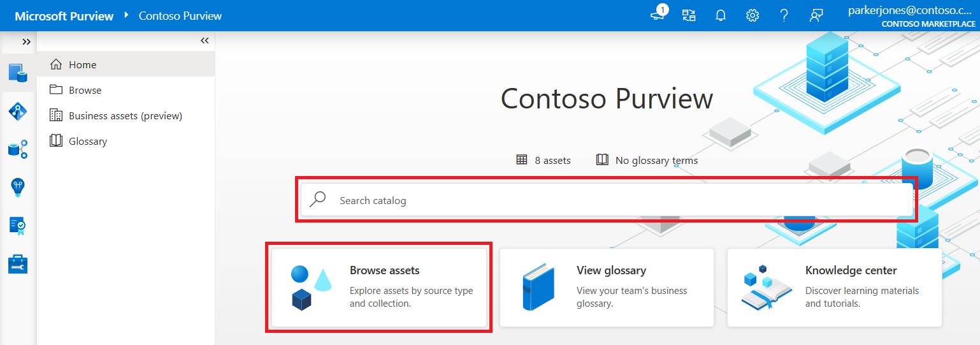Image resolution: width=980 pixels, height=345 pixels.
Task: Open the feedback icon in header
Action: point(816,15)
